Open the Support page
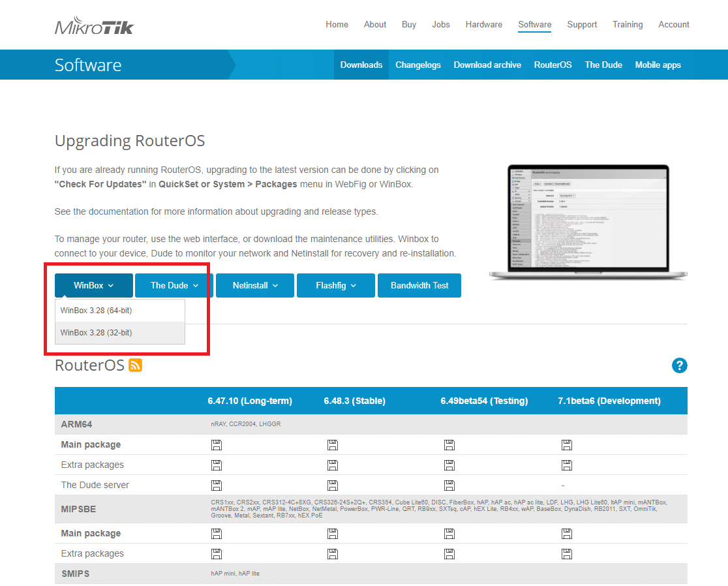Screen dimensions: 728x586 coord(582,25)
